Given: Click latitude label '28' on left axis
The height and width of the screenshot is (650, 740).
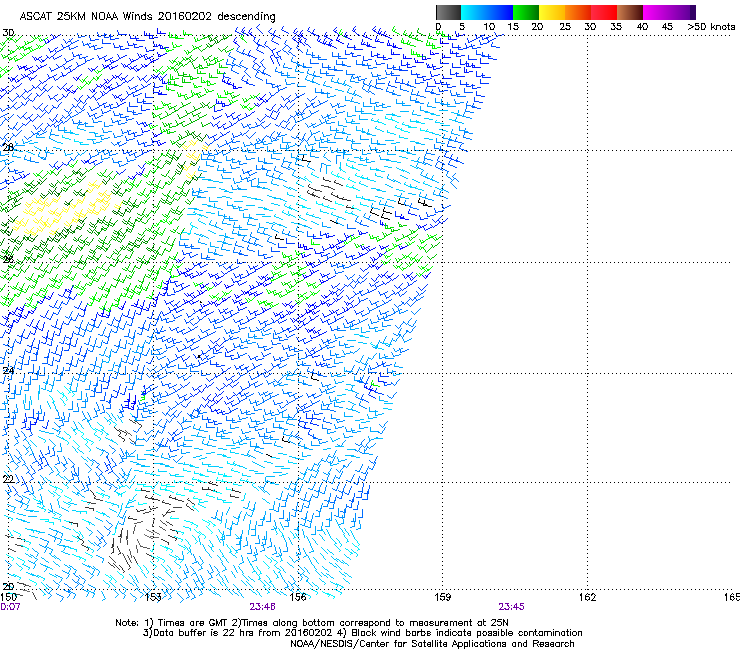Looking at the screenshot, I should point(8,148).
